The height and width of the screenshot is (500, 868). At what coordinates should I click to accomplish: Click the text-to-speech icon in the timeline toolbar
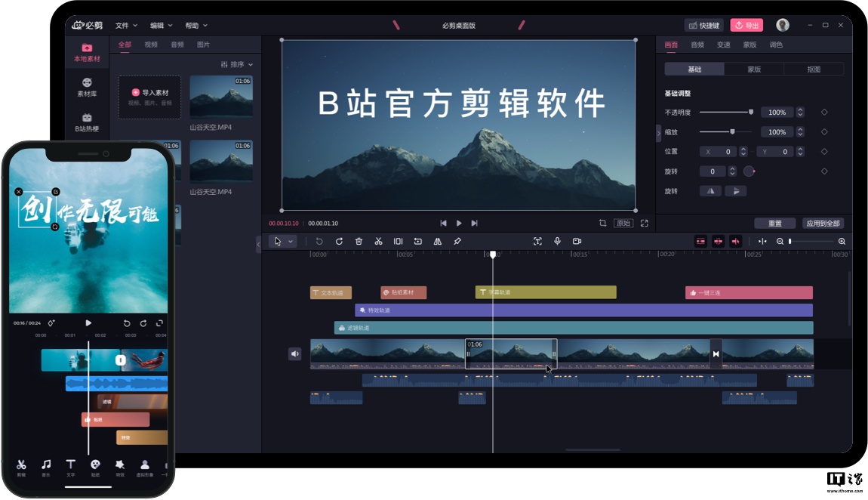tap(537, 241)
